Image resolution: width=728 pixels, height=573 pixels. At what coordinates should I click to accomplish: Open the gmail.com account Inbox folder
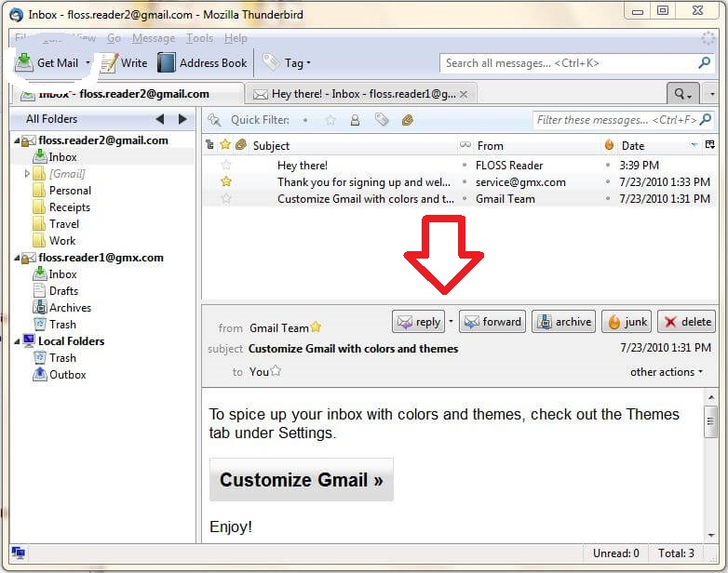point(55,157)
